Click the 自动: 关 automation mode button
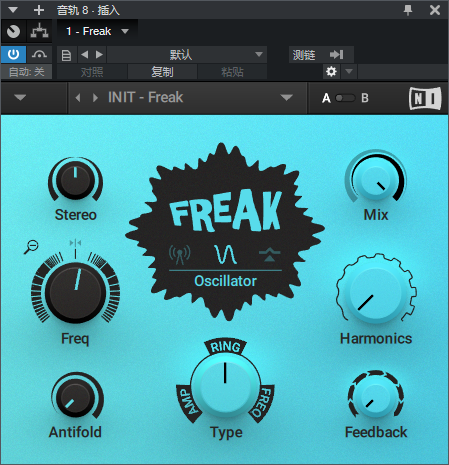Screen dimensions: 449x465 coord(26,72)
